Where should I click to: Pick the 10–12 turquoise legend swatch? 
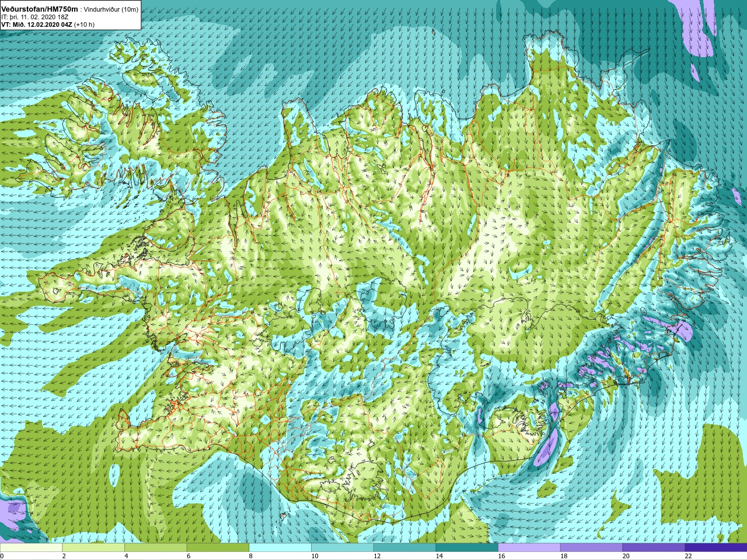pyautogui.click(x=343, y=548)
